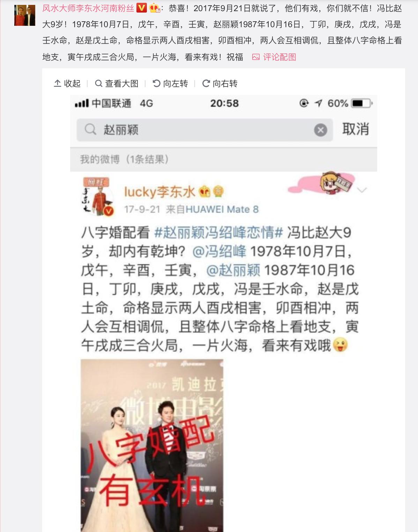
Task: Collapse the image with 收起
Action: coord(67,83)
